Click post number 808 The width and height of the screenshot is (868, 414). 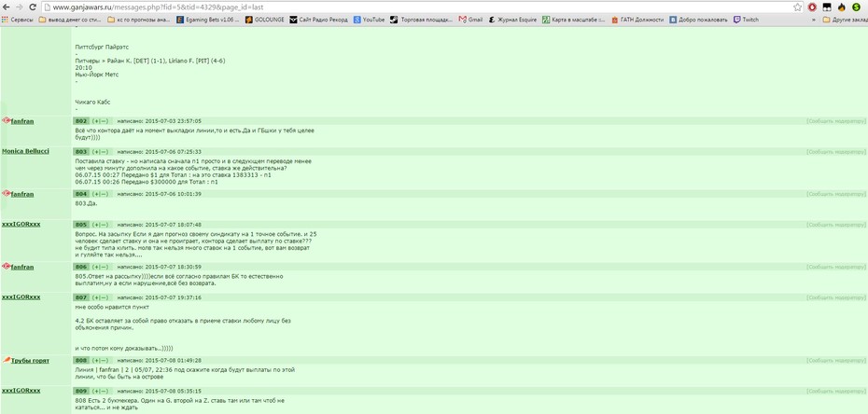(81, 360)
